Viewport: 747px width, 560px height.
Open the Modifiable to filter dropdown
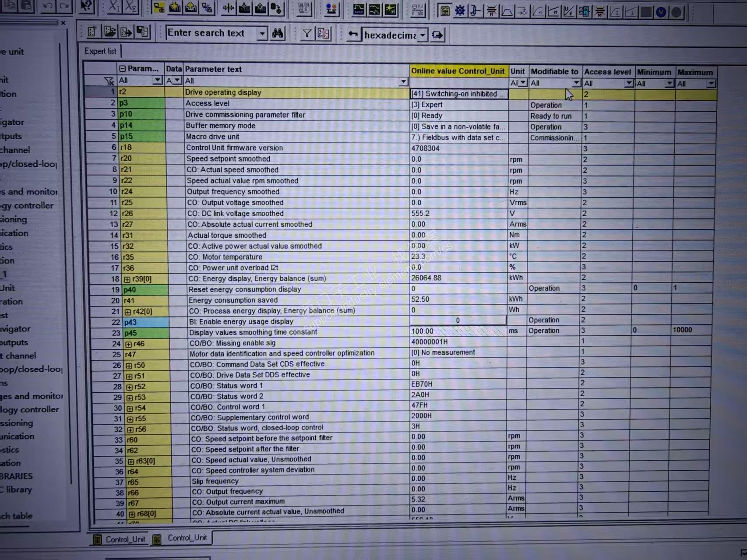pyautogui.click(x=576, y=83)
